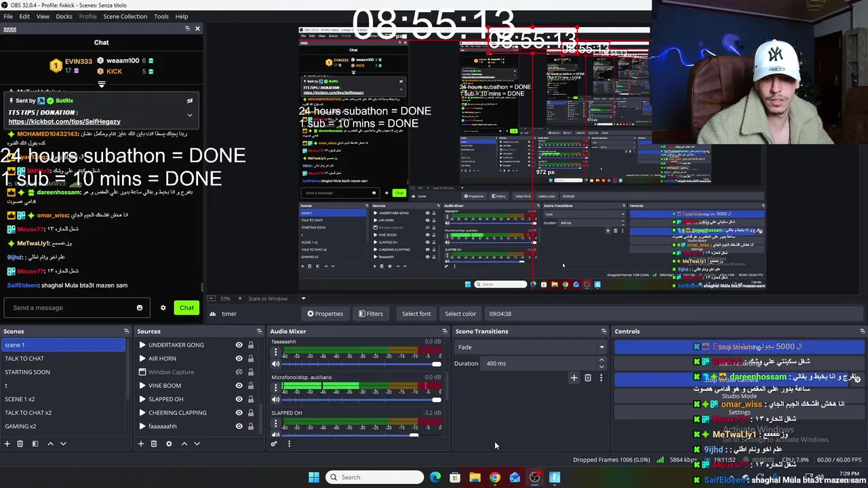The image size is (868, 488).
Task: Move scene up in Scenes dock
Action: pyautogui.click(x=50, y=444)
